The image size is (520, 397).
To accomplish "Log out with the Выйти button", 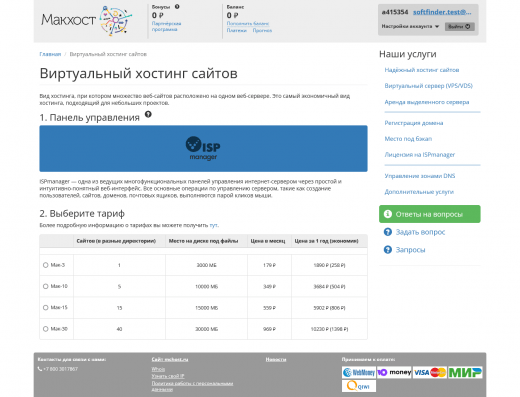I will coord(460,27).
